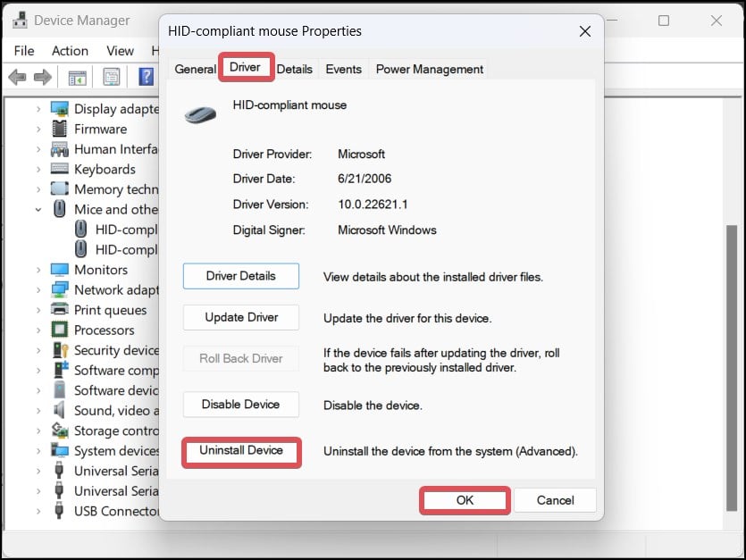Confirm with the OK button

[x=465, y=500]
